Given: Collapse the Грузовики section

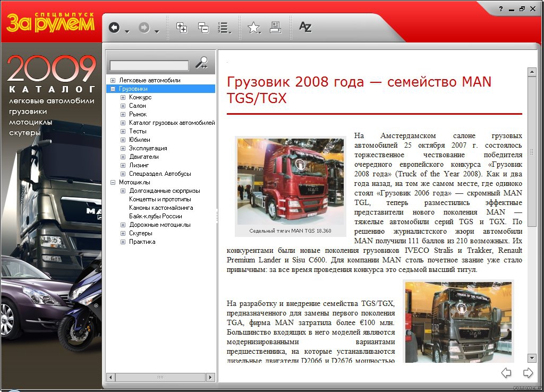Looking at the screenshot, I should (113, 89).
